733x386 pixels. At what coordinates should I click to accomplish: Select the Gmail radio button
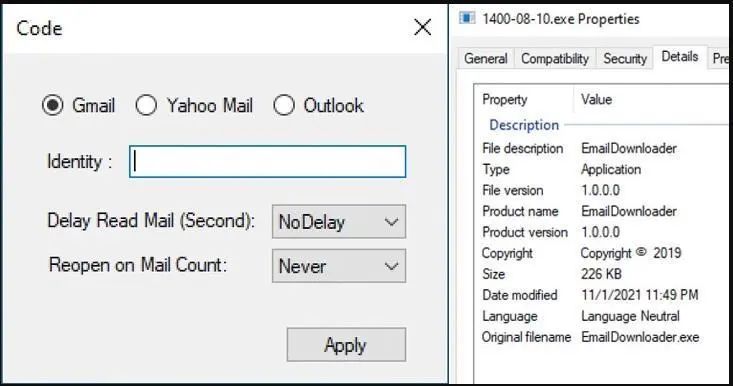(52, 105)
